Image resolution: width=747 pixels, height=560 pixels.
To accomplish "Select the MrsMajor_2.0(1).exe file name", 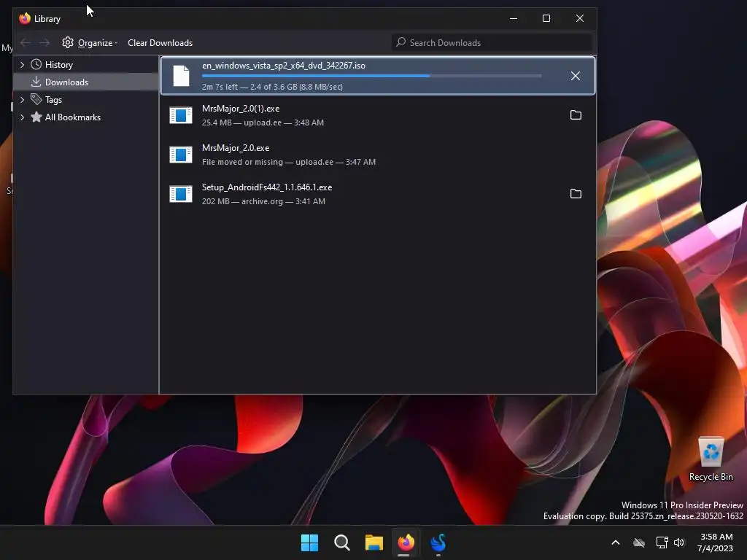I will point(241,109).
